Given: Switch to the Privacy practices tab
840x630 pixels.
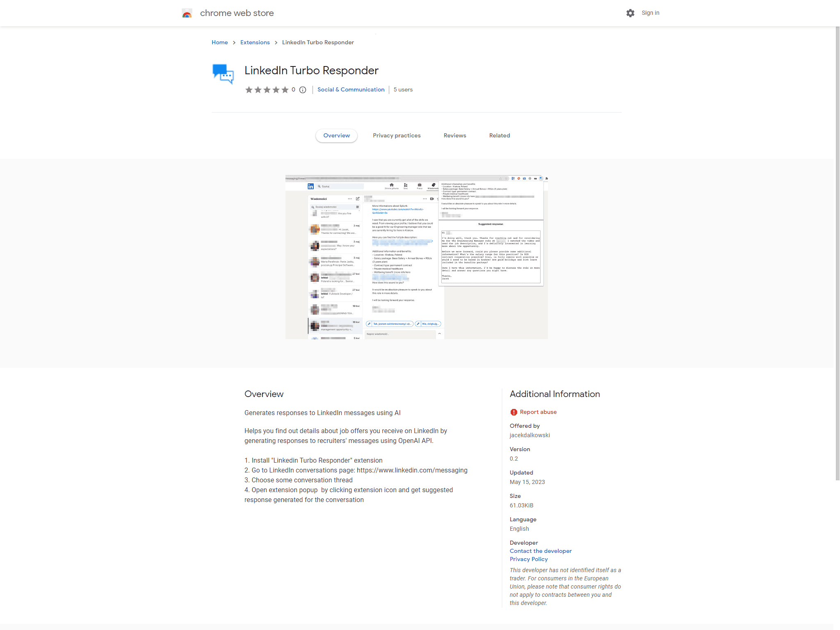Looking at the screenshot, I should (397, 135).
